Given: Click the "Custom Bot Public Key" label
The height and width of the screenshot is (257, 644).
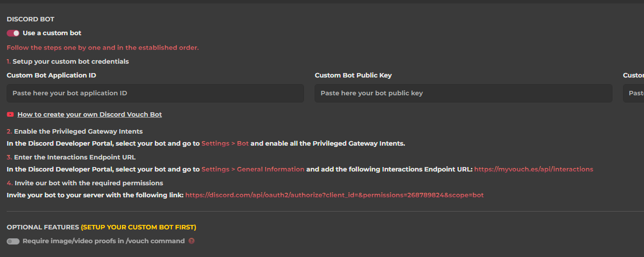Looking at the screenshot, I should pyautogui.click(x=353, y=75).
